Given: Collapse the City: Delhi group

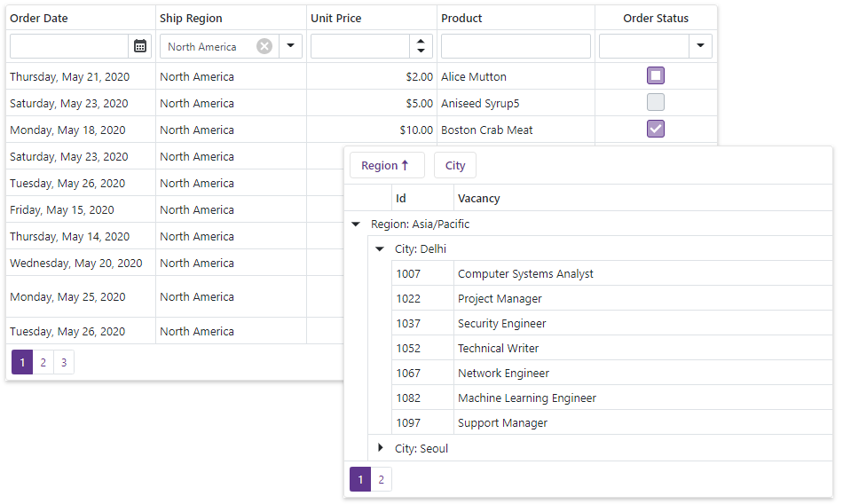Looking at the screenshot, I should [x=380, y=249].
